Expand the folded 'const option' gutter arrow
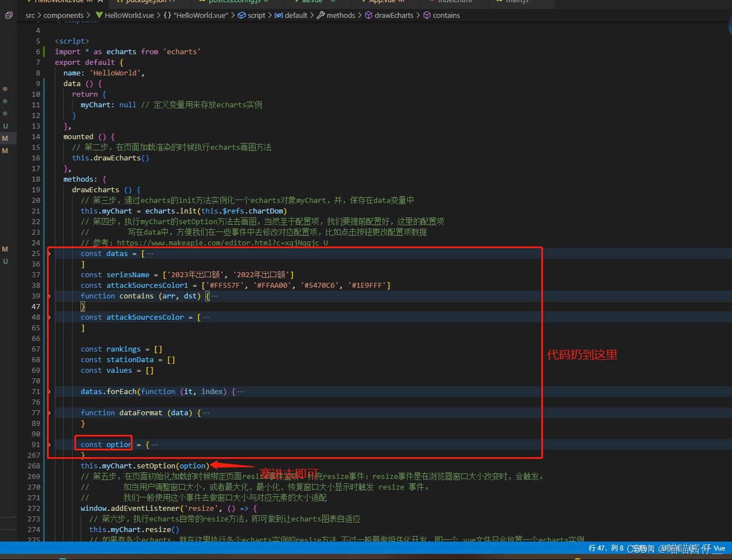Image resolution: width=732 pixels, height=560 pixels. pos(49,445)
